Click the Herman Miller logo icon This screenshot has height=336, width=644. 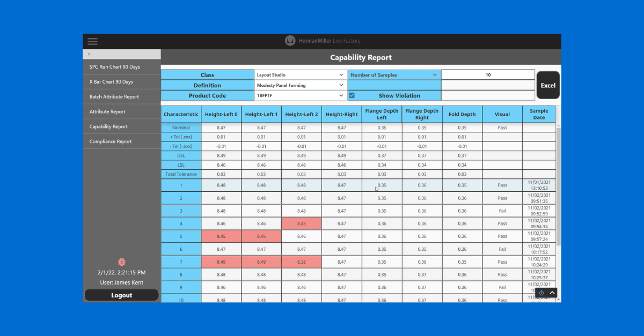pos(290,41)
